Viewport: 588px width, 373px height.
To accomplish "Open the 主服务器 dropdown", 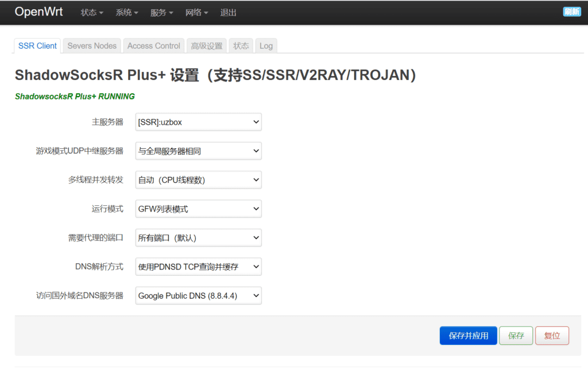I will coord(198,122).
